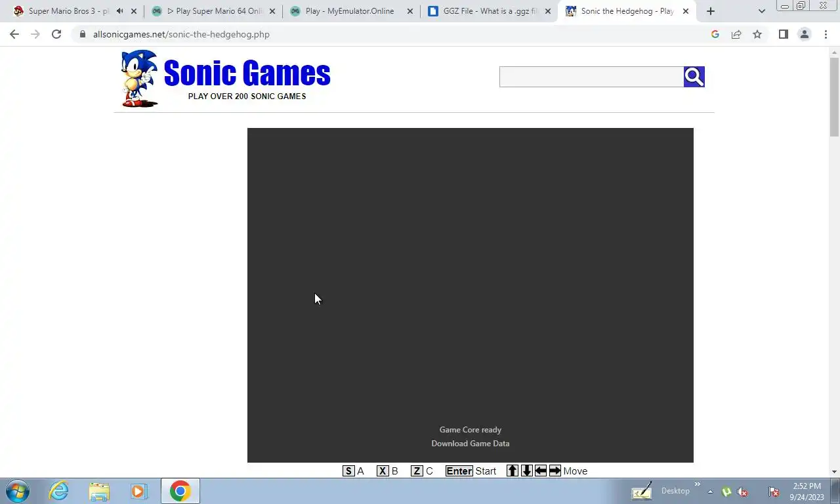Switch to the MyEmulator.Online tab
The image size is (840, 504).
[350, 11]
